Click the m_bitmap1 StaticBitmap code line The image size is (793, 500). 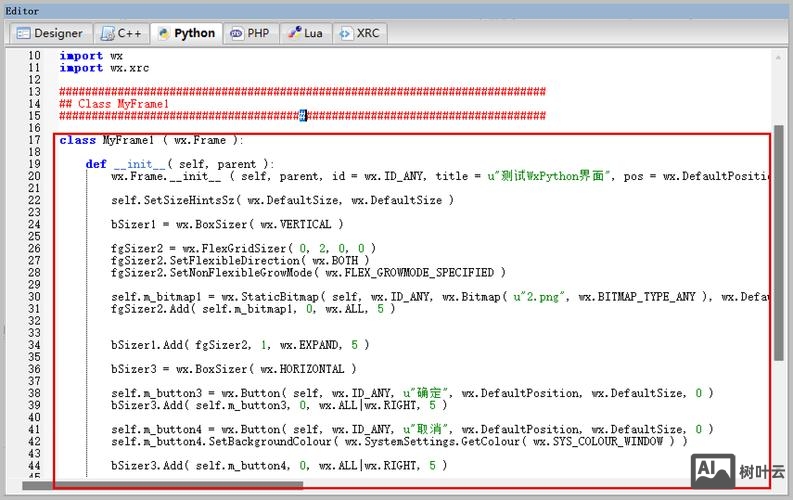click(400, 297)
